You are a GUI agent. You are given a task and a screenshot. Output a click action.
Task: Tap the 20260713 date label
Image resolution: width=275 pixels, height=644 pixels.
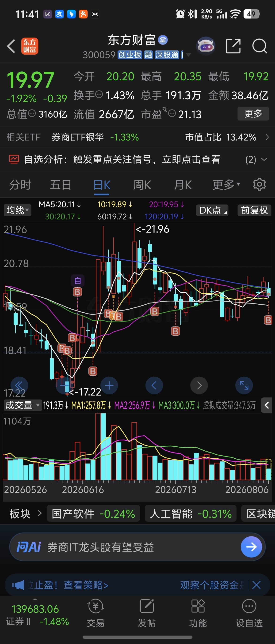tap(176, 490)
